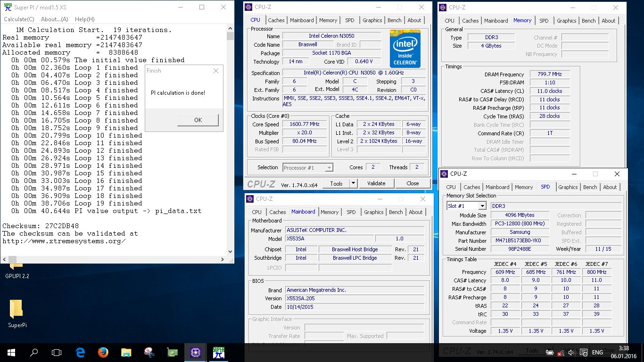Open File Explorer from the taskbar
The height and width of the screenshot is (362, 644).
[126, 352]
